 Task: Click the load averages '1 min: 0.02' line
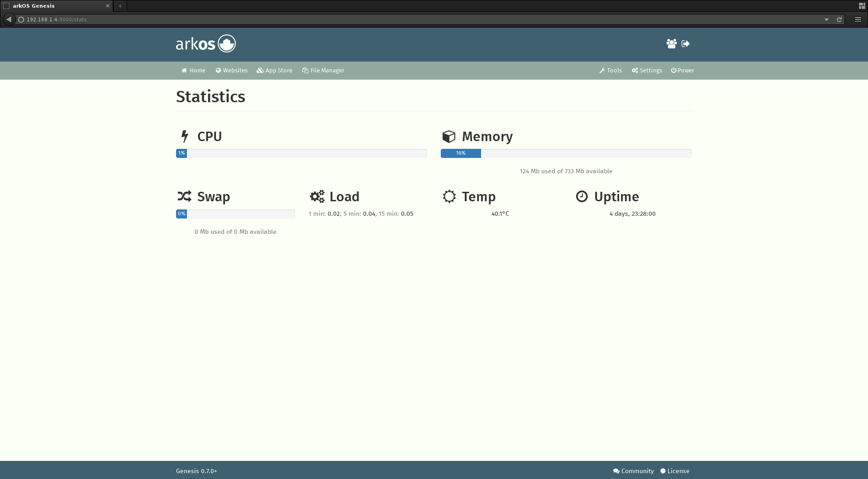[x=361, y=214]
